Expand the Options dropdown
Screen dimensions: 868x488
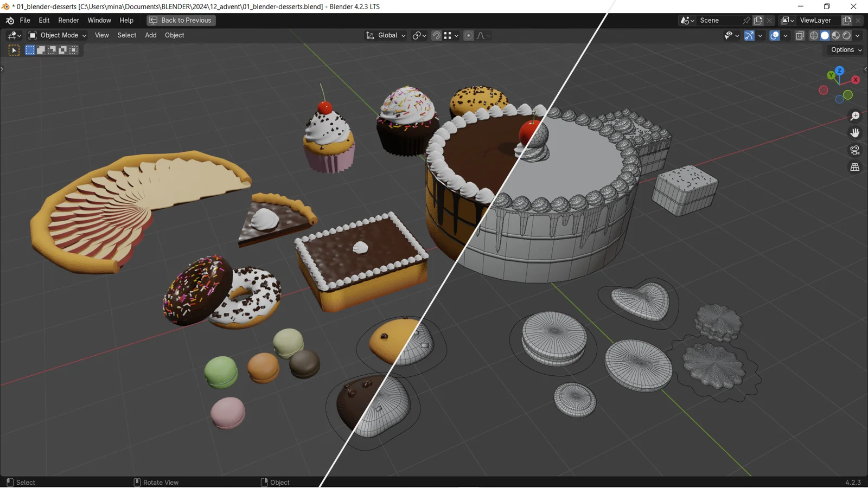coord(844,49)
